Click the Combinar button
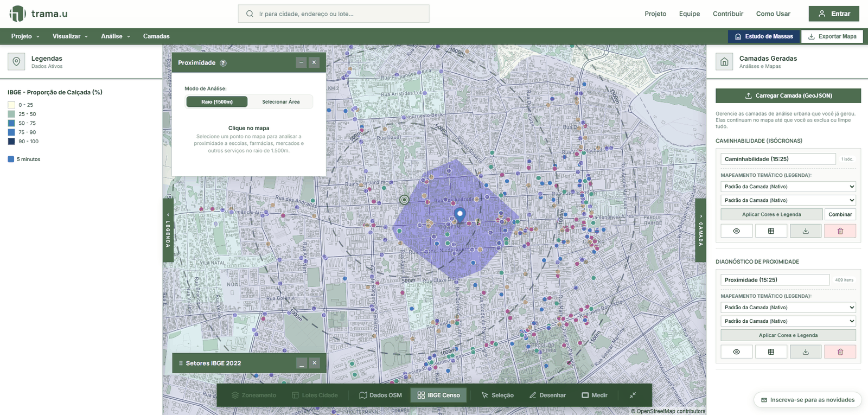868x415 pixels. click(x=840, y=215)
